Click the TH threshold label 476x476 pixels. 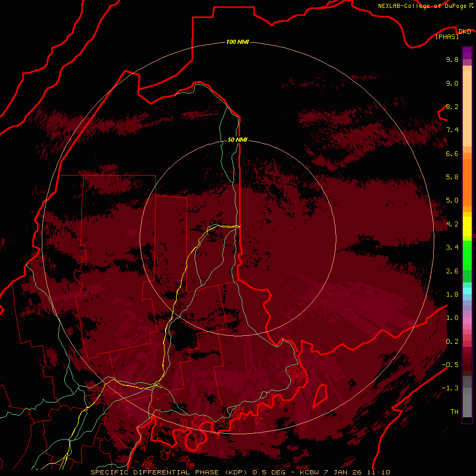(454, 412)
